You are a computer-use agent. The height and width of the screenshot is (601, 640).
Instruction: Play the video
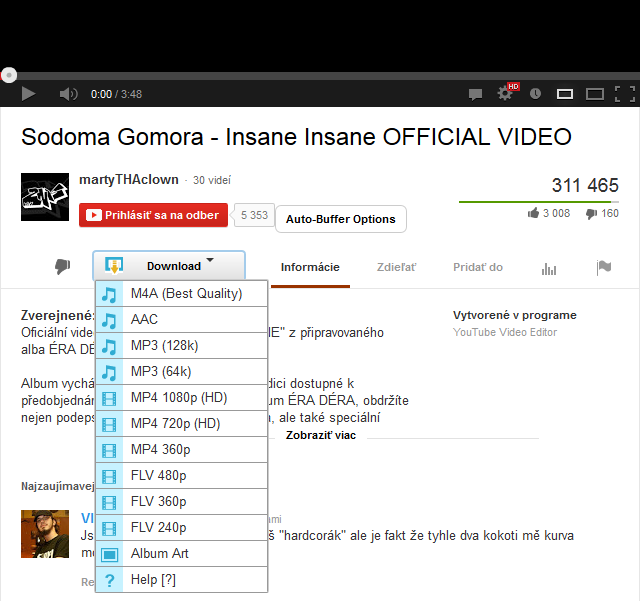[x=28, y=94]
